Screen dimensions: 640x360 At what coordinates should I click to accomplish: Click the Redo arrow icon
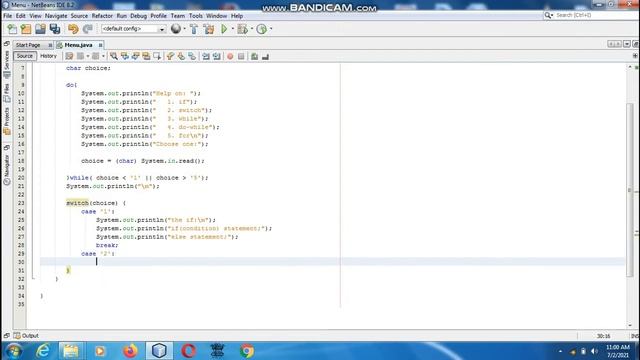coord(87,29)
